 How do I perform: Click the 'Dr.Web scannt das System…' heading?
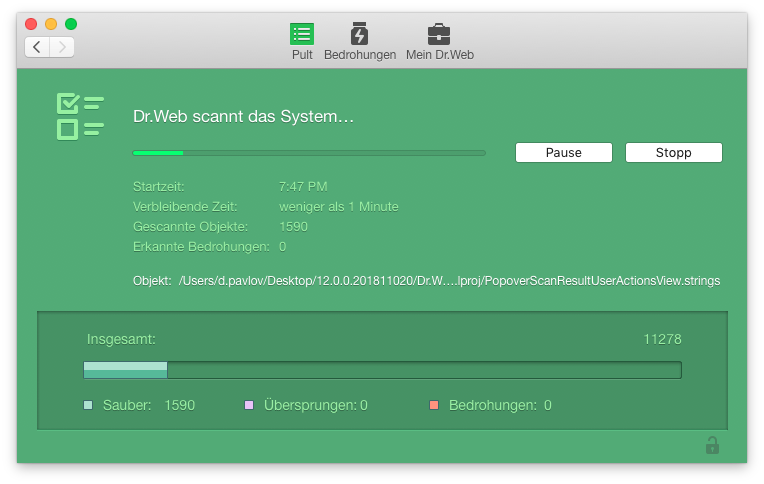click(x=243, y=116)
